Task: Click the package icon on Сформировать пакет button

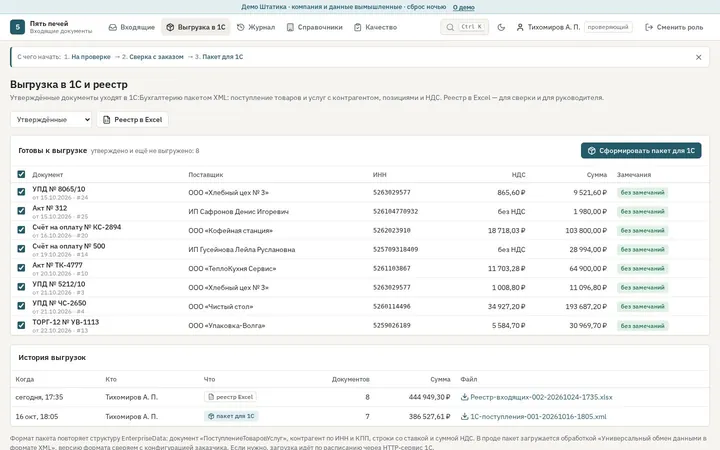Action: pyautogui.click(x=591, y=151)
